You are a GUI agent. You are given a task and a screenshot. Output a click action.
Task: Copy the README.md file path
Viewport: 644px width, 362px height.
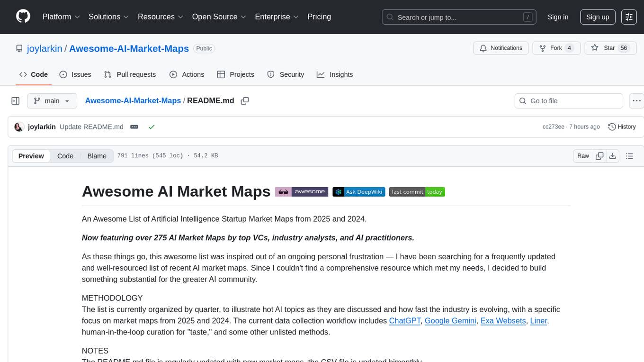pyautogui.click(x=245, y=101)
